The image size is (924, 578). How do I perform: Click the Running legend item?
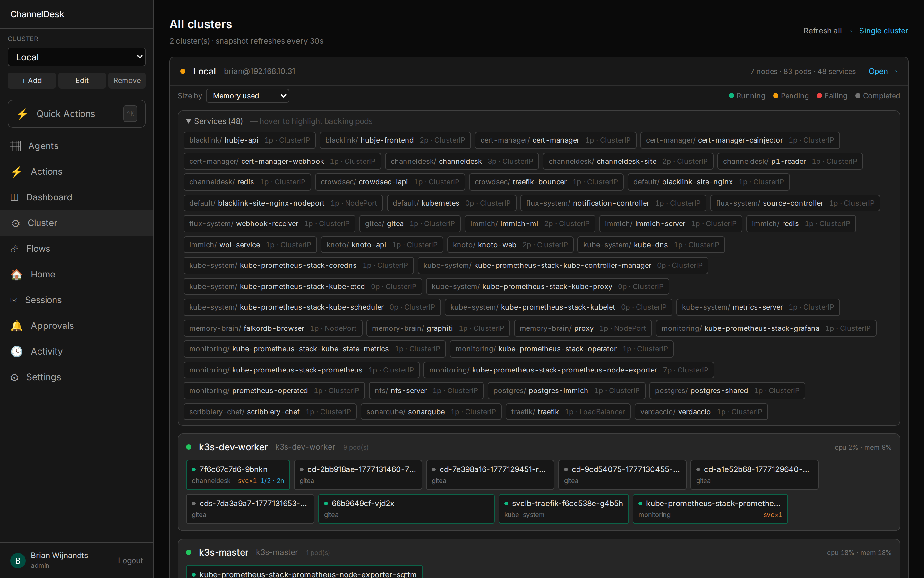747,96
